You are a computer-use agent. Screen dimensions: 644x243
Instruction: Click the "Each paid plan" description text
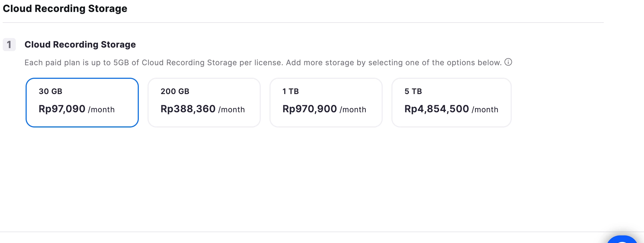(x=263, y=63)
